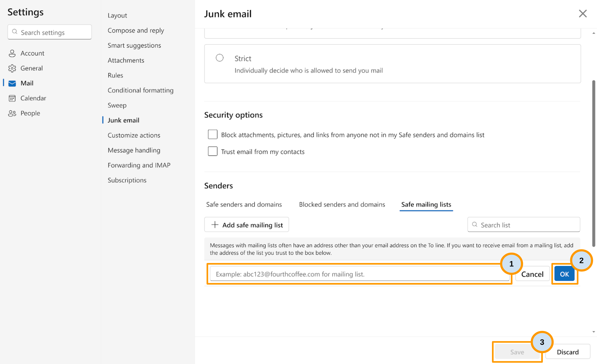This screenshot has width=597, height=364.
Task: Open Smart suggestions settings
Action: [x=134, y=46]
